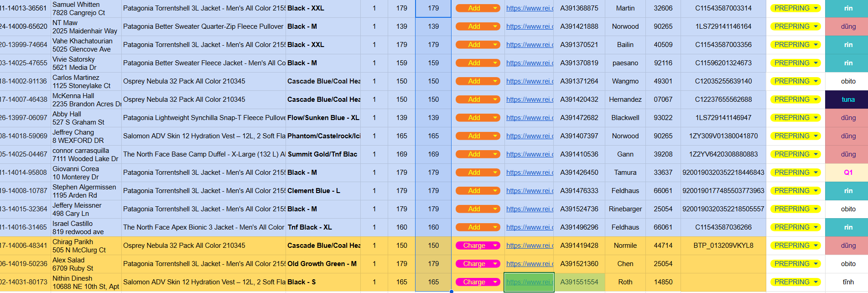Screen dimensions: 868x293
Task: Open the PREPRING status dropdown for Vahe Khachatourian
Action: point(795,45)
